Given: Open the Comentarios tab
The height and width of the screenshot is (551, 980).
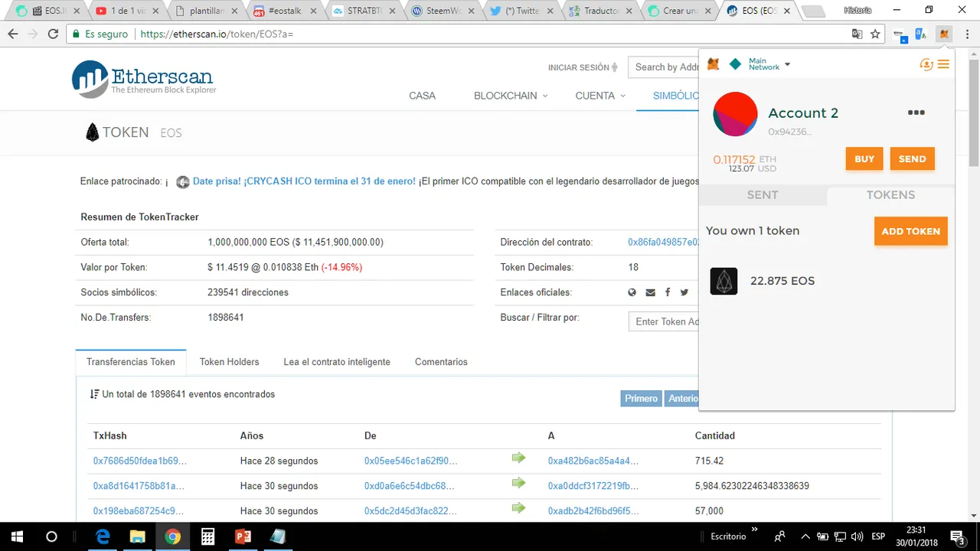Looking at the screenshot, I should click(441, 362).
